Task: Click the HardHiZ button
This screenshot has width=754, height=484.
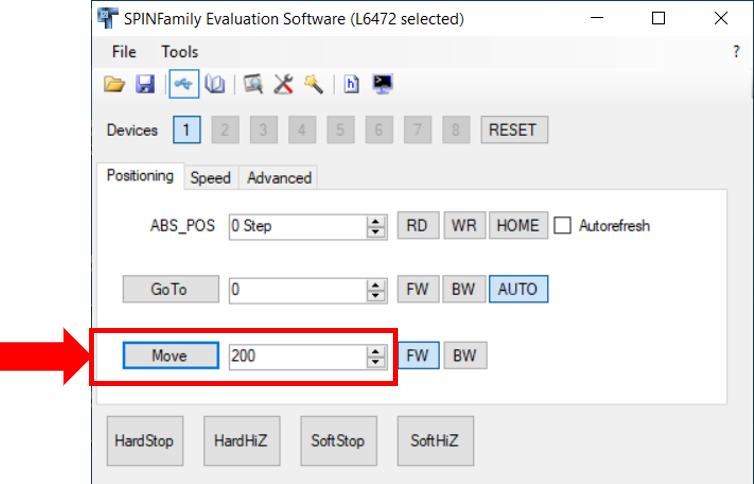Action: 241,441
